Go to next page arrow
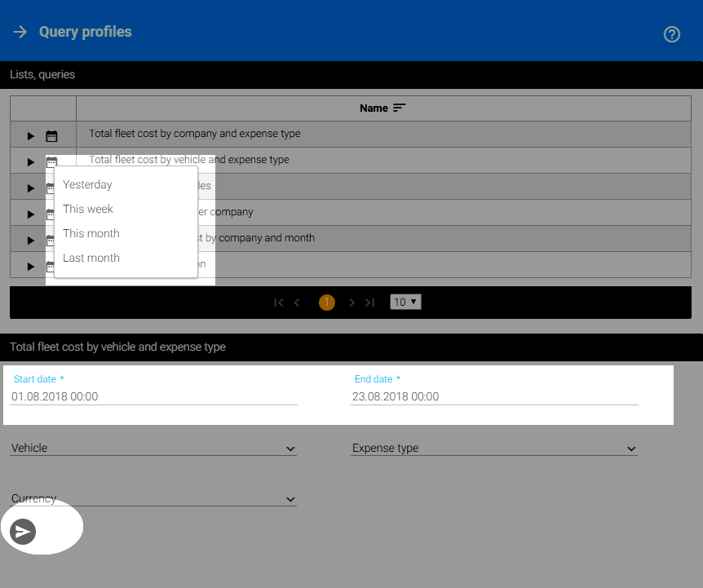The image size is (703, 588). pos(351,303)
